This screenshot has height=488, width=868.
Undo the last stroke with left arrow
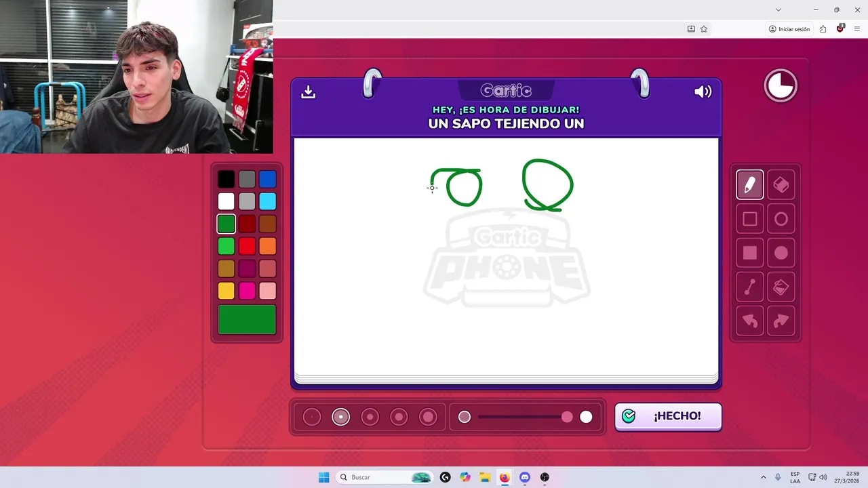(749, 321)
